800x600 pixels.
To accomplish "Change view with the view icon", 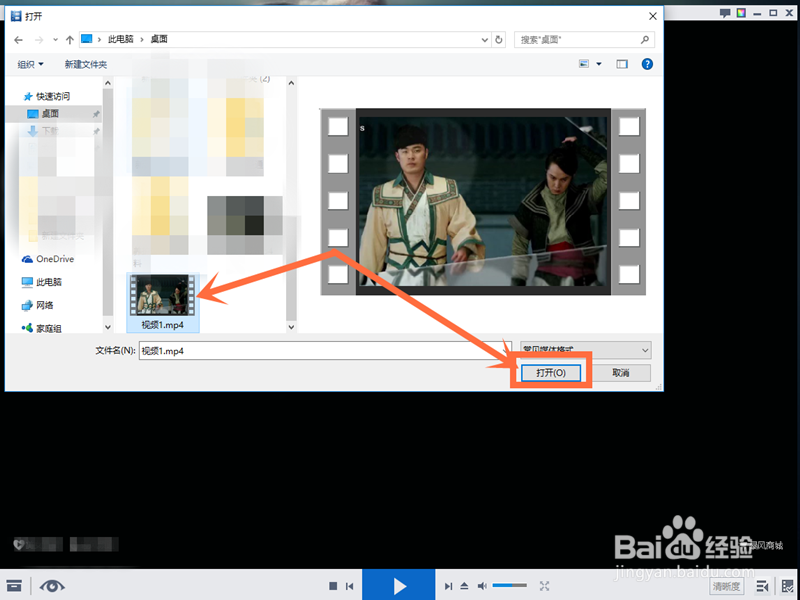I will tap(584, 64).
